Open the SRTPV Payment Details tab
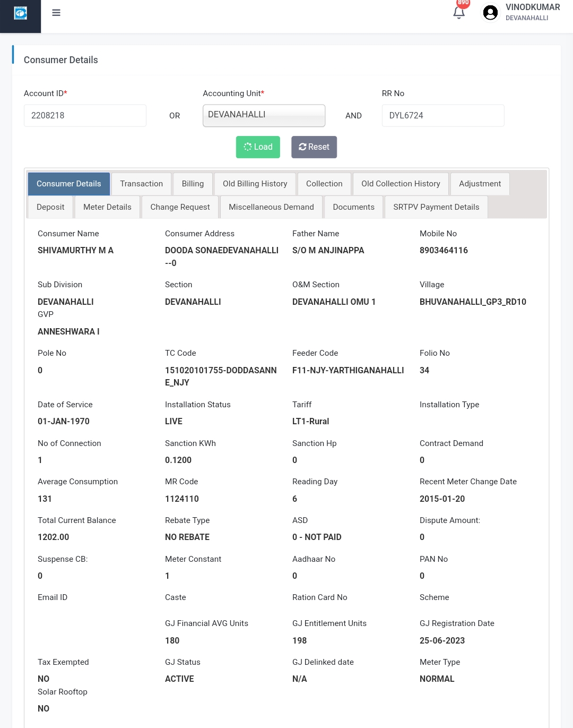Screen dimensions: 573x728 [x=436, y=207]
